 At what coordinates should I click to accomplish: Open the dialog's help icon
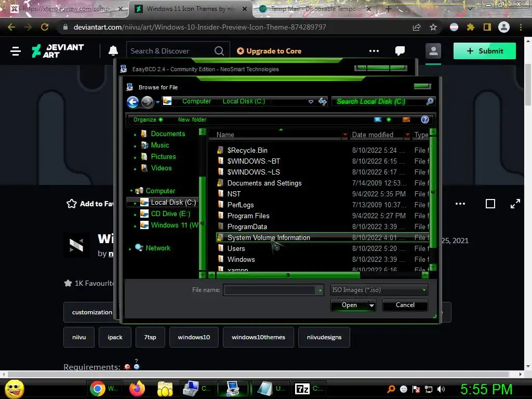pyautogui.click(x=425, y=119)
